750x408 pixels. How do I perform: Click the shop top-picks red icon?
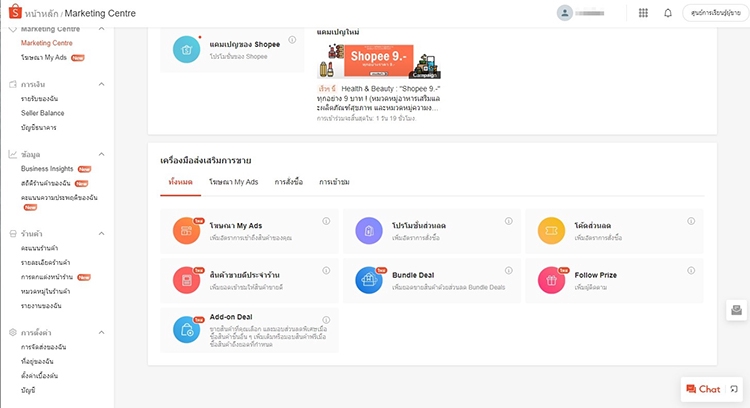[x=187, y=280]
